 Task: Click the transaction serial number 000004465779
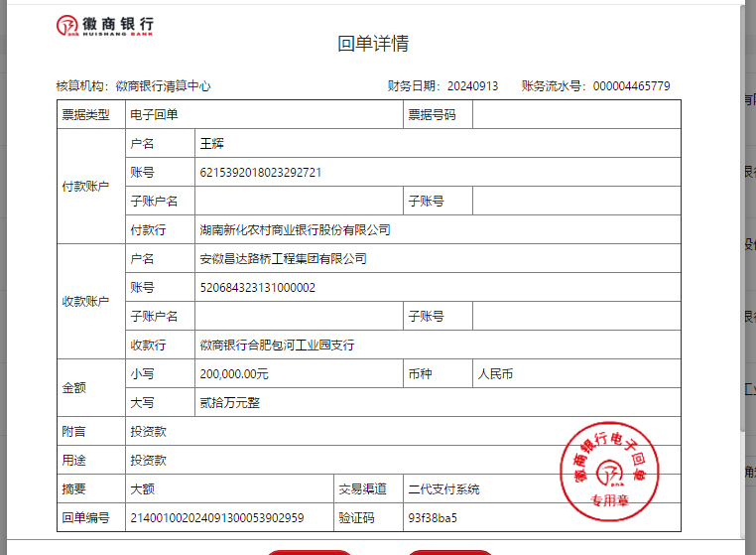click(x=631, y=86)
